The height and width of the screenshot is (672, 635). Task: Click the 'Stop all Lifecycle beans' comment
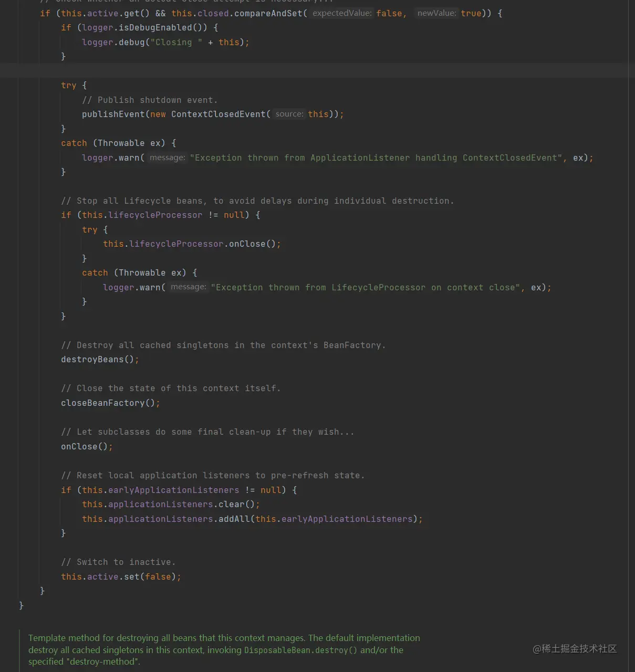tap(257, 201)
